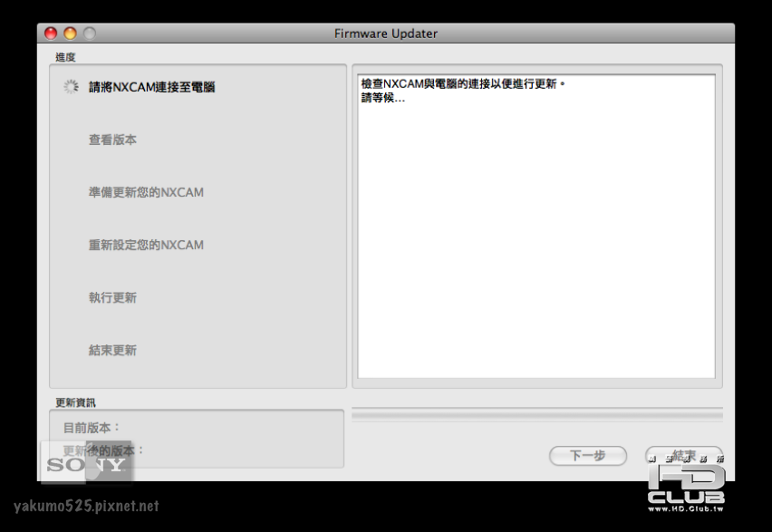Click the 請等候... status text
Screen dimensions: 772x532
[x=382, y=98]
